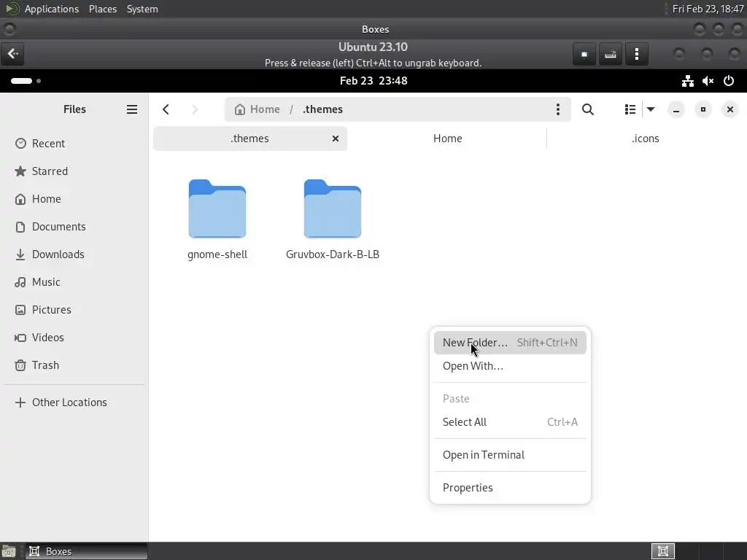
Task: Choose Select All from context menu
Action: click(510, 422)
